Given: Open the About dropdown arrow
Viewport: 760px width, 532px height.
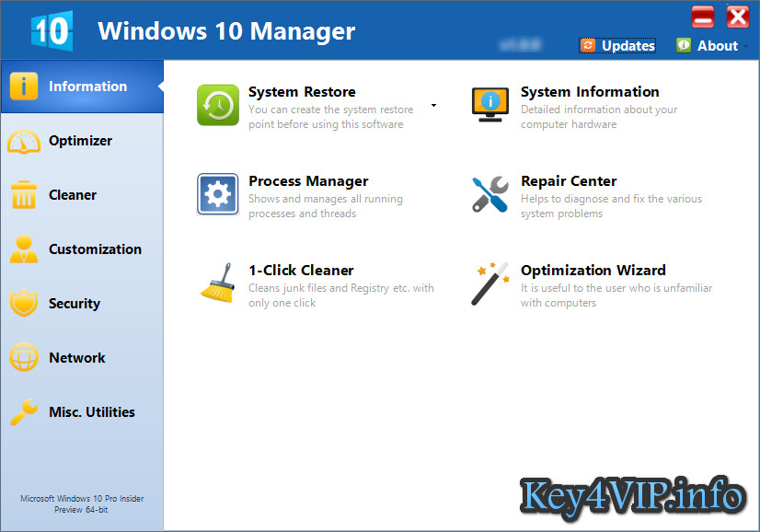Looking at the screenshot, I should (x=745, y=47).
